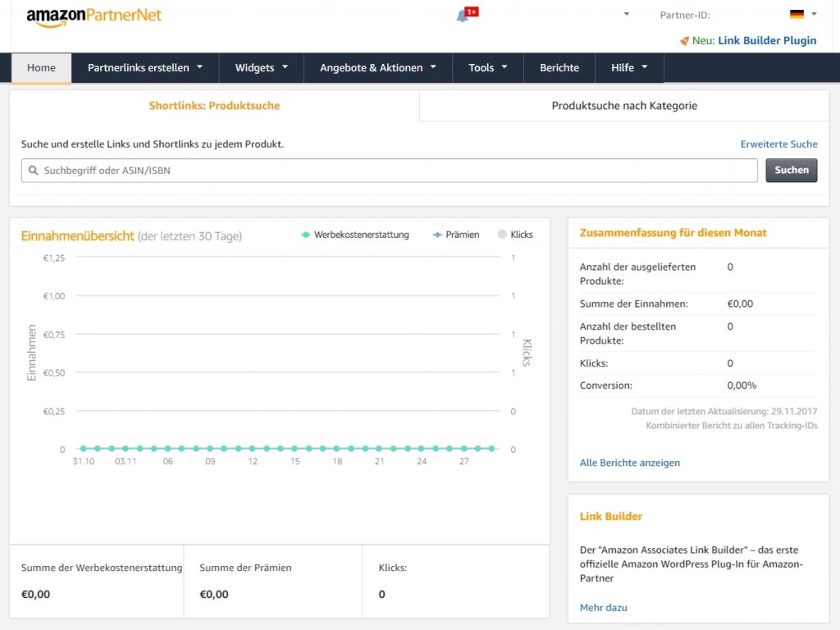Expand the Hilfe menu
The width and height of the screenshot is (840, 630).
[x=629, y=67]
